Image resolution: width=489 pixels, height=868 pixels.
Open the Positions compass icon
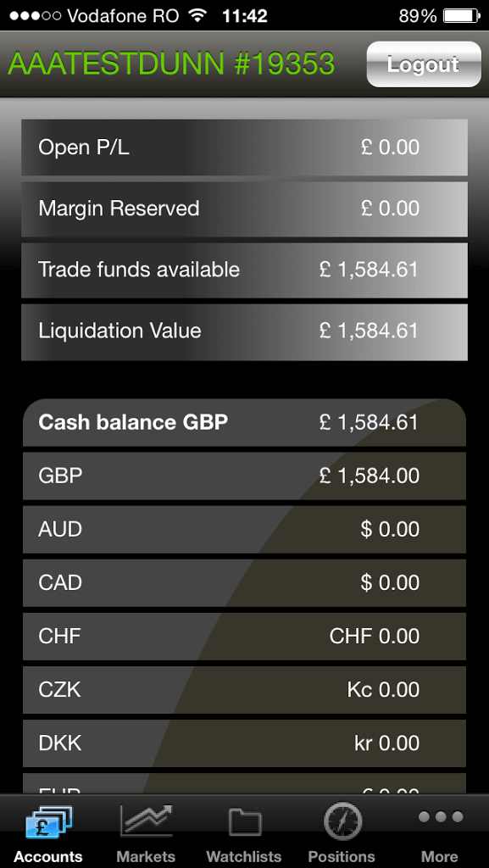click(x=342, y=821)
